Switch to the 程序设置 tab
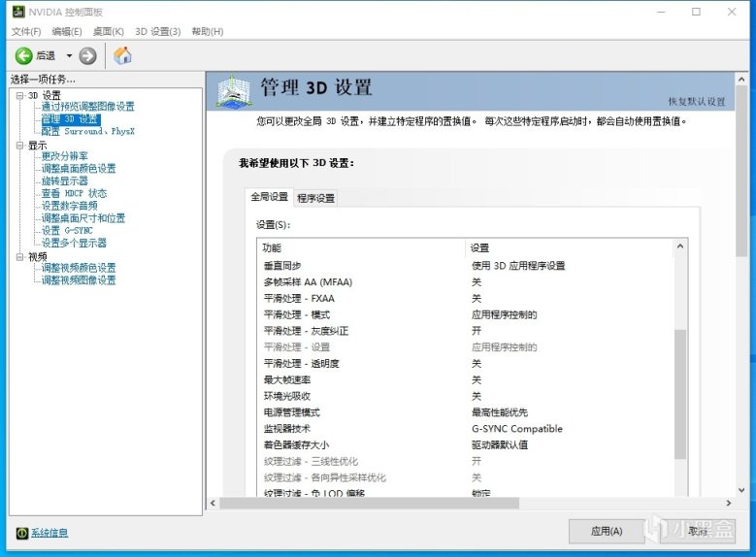Screen dimensions: 756x557 (x=315, y=198)
